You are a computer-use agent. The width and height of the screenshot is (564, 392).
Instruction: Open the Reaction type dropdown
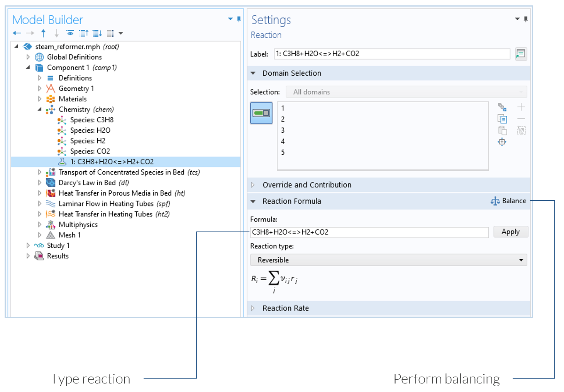tap(388, 260)
